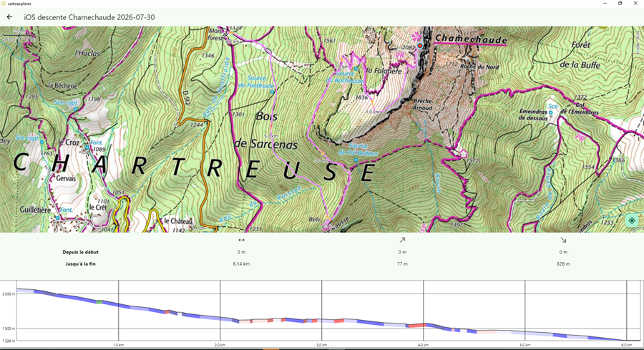Click the 1500 m elevation axis label
This screenshot has height=350, width=644.
coord(8,329)
